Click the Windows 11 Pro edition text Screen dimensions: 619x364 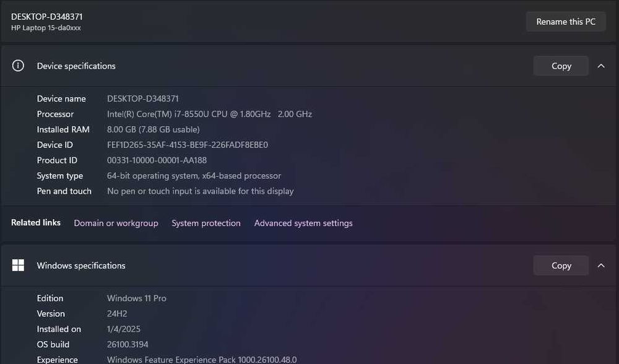137,298
